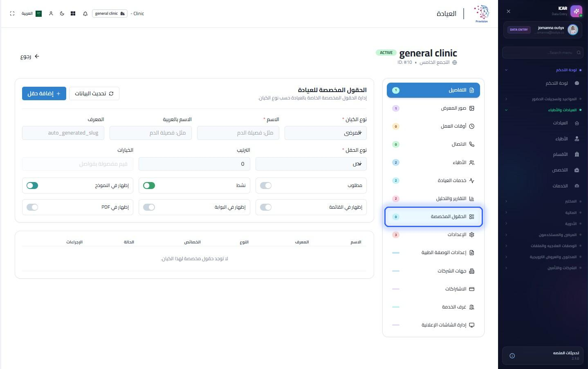The height and width of the screenshot is (369, 588).
Task: Close the sidebar with the X icon
Action: click(x=508, y=11)
